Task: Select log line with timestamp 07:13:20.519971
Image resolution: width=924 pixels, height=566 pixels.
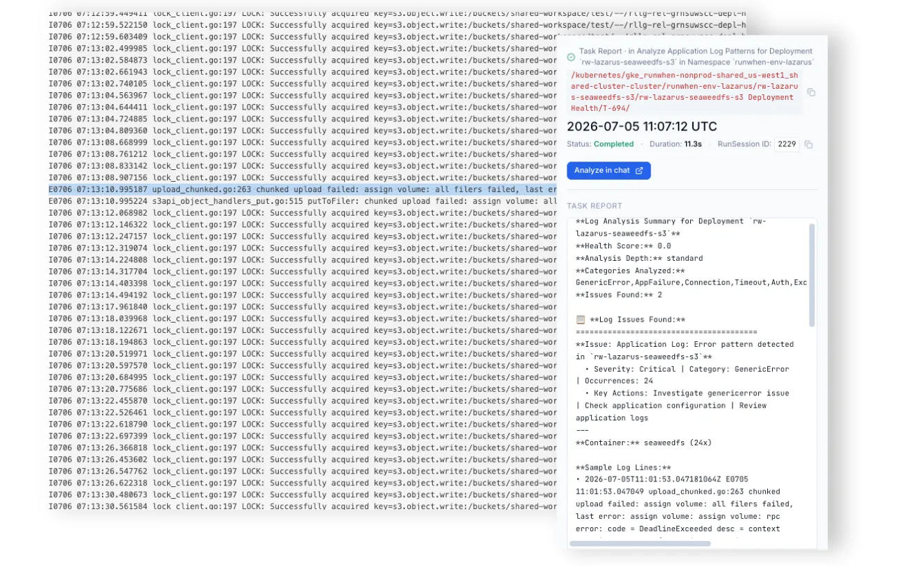Action: pos(302,354)
